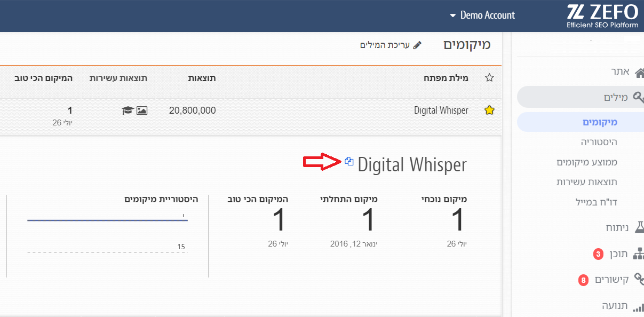Click the copy icon next to Digital Whisper heading
The height and width of the screenshot is (317, 644).
349,161
